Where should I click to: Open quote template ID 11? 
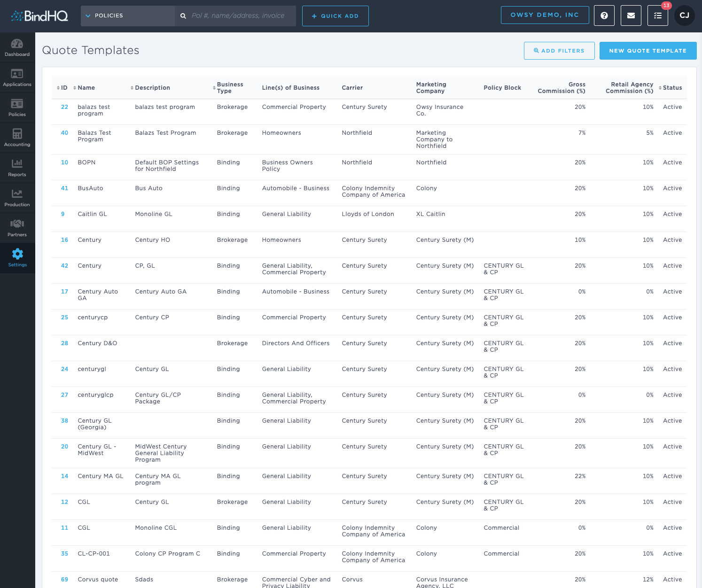pos(65,528)
